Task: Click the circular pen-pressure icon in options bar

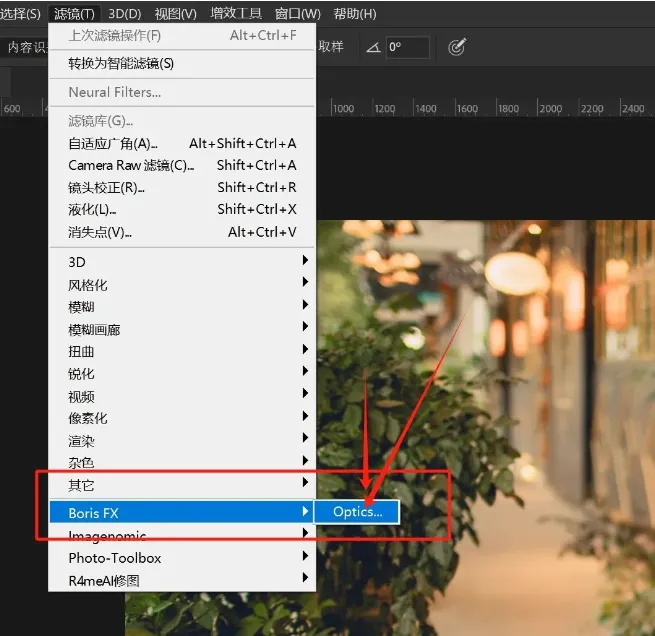Action: click(x=457, y=47)
